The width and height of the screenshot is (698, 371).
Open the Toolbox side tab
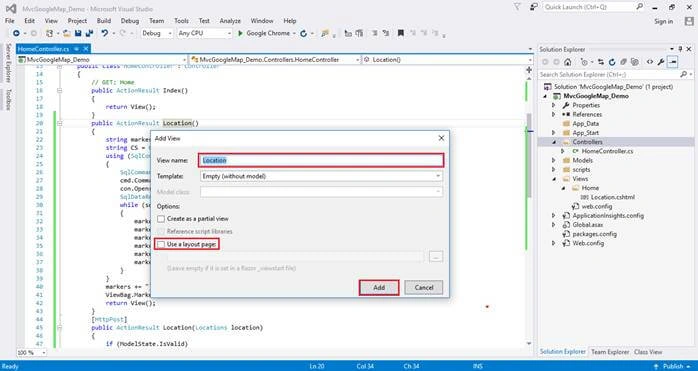(8, 99)
